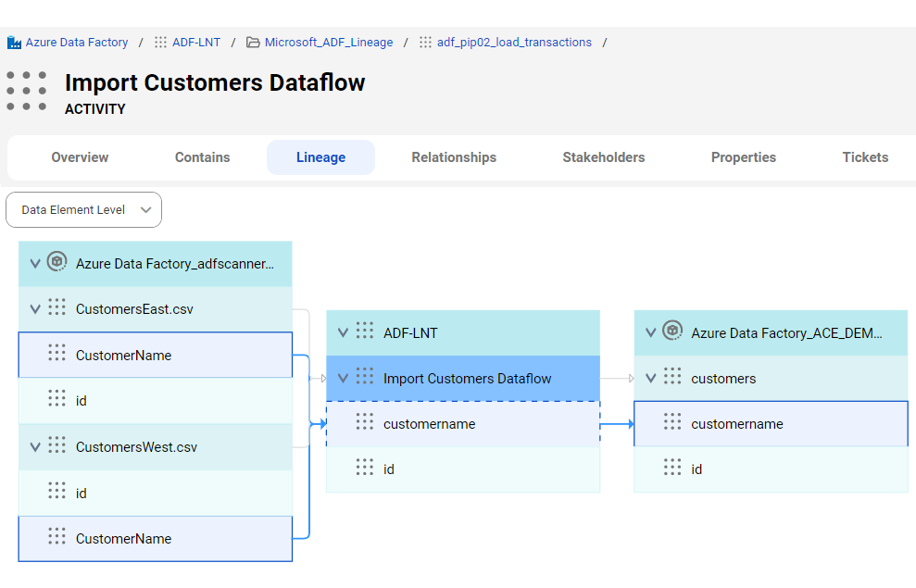
Task: Click grid icon of CustomerName under CustomersEast.csv
Action: [x=56, y=353]
